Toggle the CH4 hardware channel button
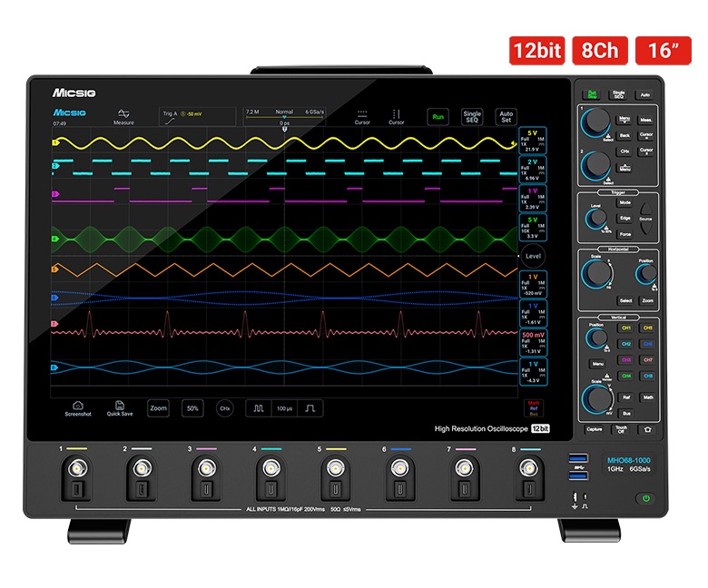 pyautogui.click(x=626, y=376)
